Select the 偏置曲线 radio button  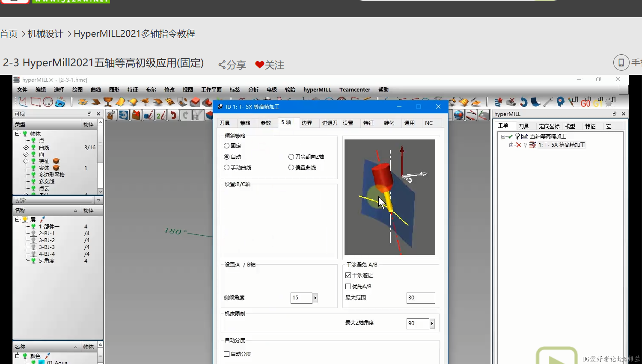click(x=291, y=168)
